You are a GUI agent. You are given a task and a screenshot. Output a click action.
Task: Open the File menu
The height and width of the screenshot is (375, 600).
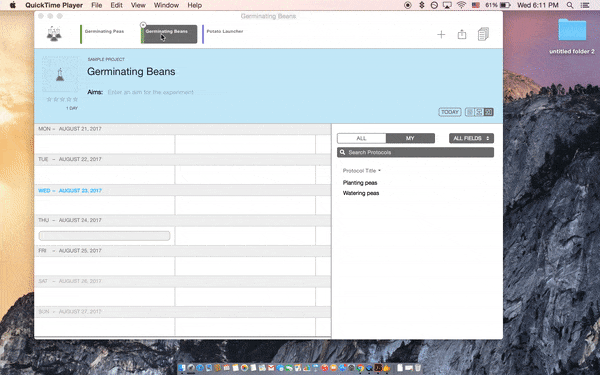click(x=96, y=5)
